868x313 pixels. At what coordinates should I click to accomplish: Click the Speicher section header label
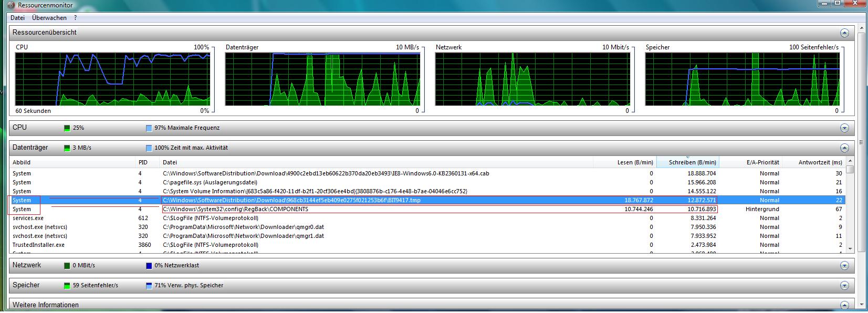[x=26, y=285]
